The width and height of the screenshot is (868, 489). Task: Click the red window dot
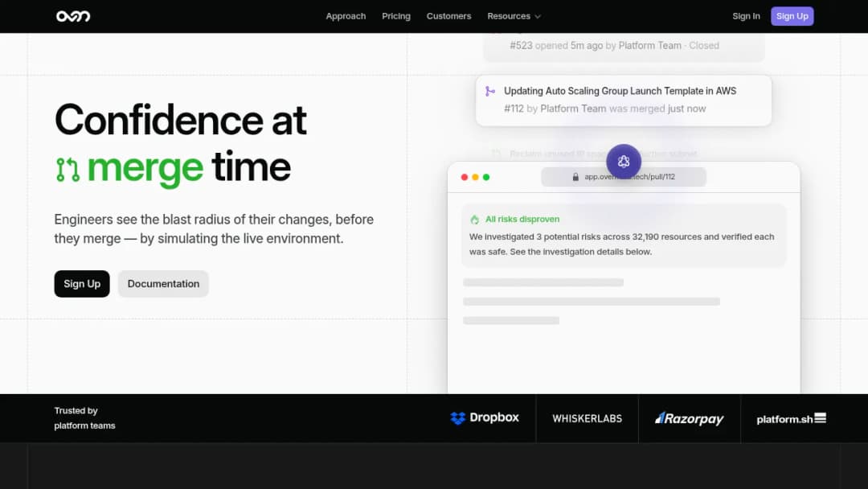click(x=465, y=177)
